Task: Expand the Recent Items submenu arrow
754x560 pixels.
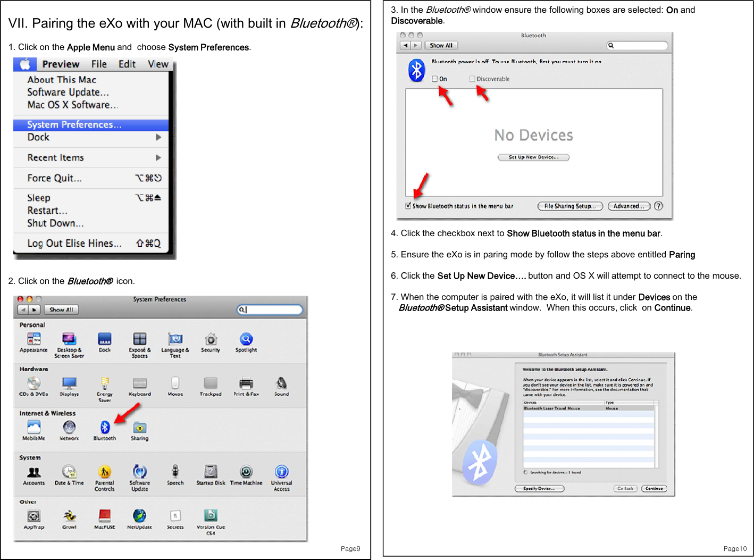Action: [158, 157]
